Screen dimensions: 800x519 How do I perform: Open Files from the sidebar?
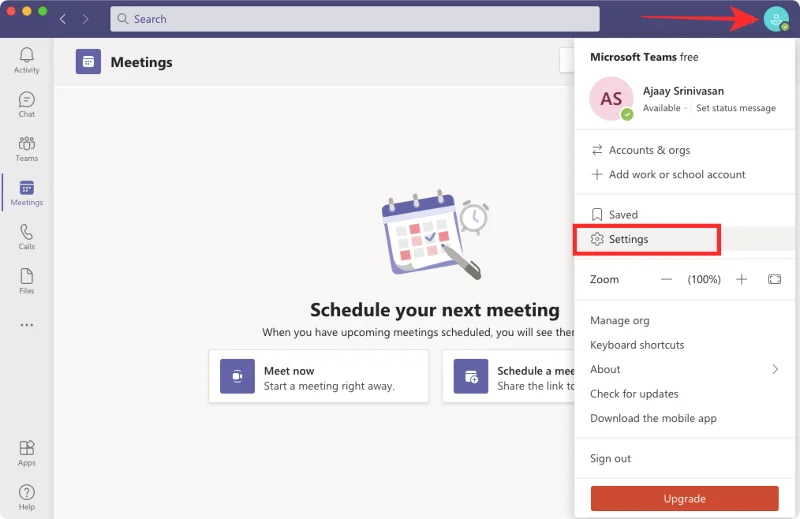(x=27, y=280)
